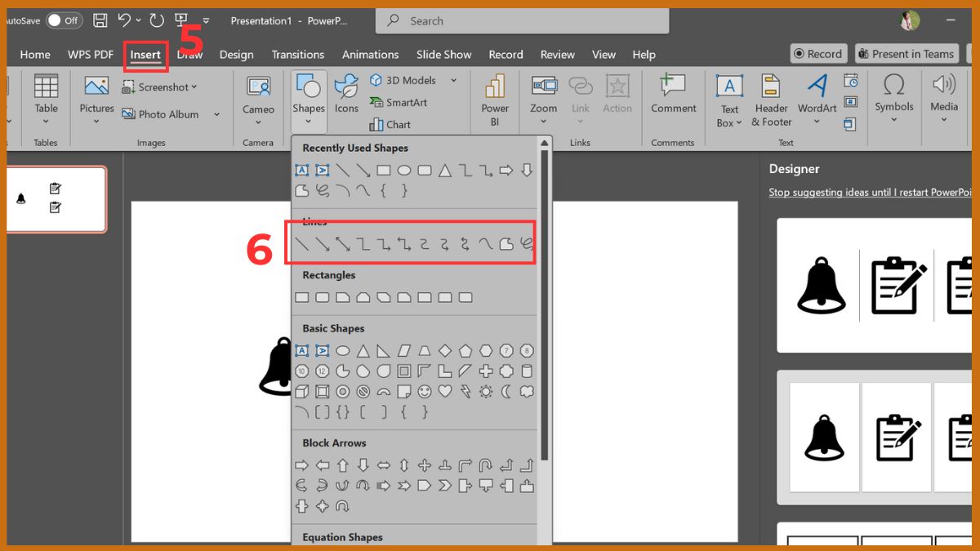Insert a Chart
980x551 pixels.
click(x=391, y=124)
